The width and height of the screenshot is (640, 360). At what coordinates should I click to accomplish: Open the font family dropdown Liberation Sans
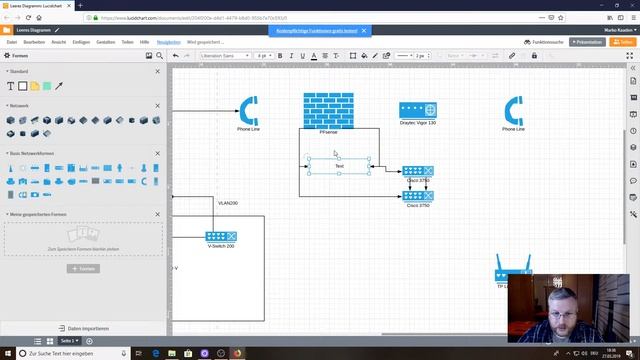coord(225,56)
